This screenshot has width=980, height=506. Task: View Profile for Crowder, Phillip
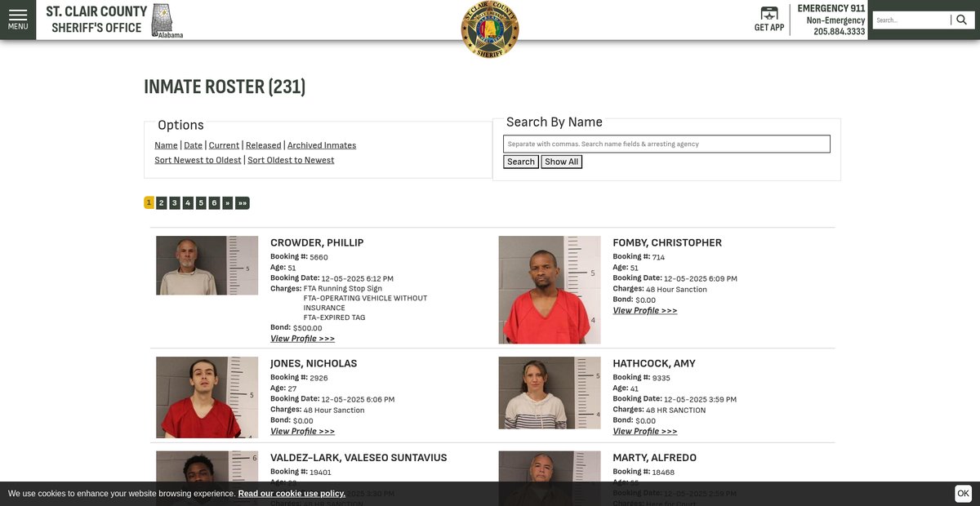(302, 339)
